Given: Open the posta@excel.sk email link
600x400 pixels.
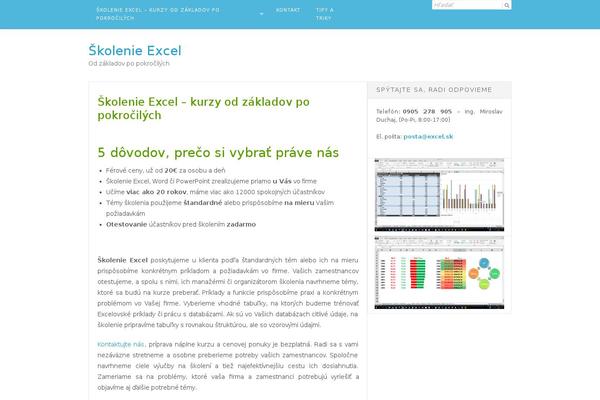Looking at the screenshot, I should pos(428,137).
